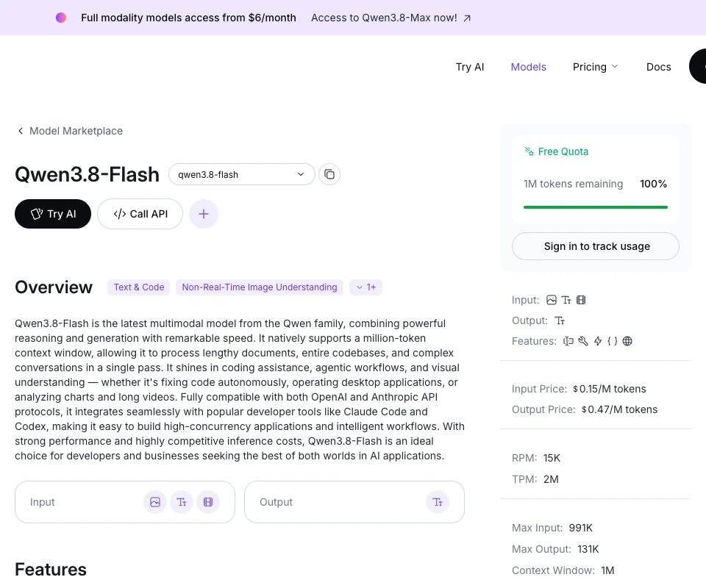Click the gradient circle logo in the top banner

pyautogui.click(x=61, y=18)
